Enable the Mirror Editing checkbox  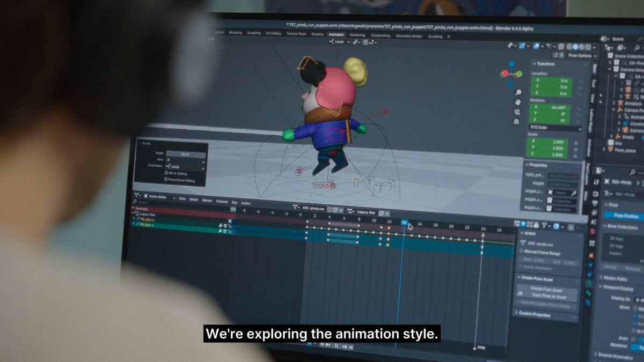click(x=166, y=174)
